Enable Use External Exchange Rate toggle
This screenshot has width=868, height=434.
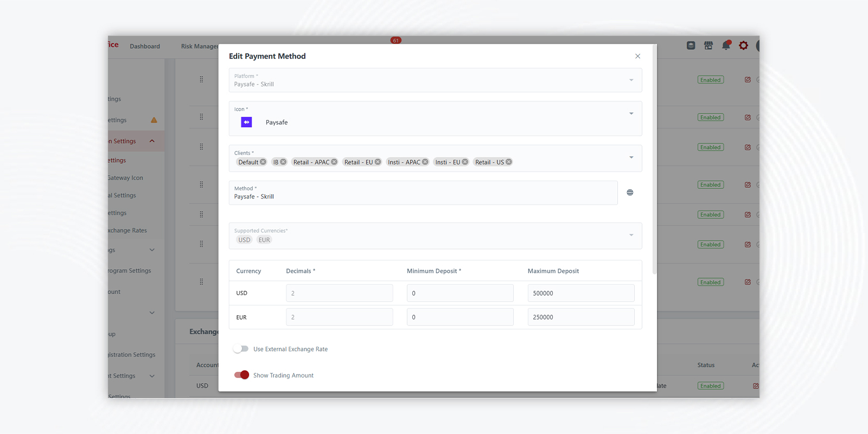[x=241, y=349]
